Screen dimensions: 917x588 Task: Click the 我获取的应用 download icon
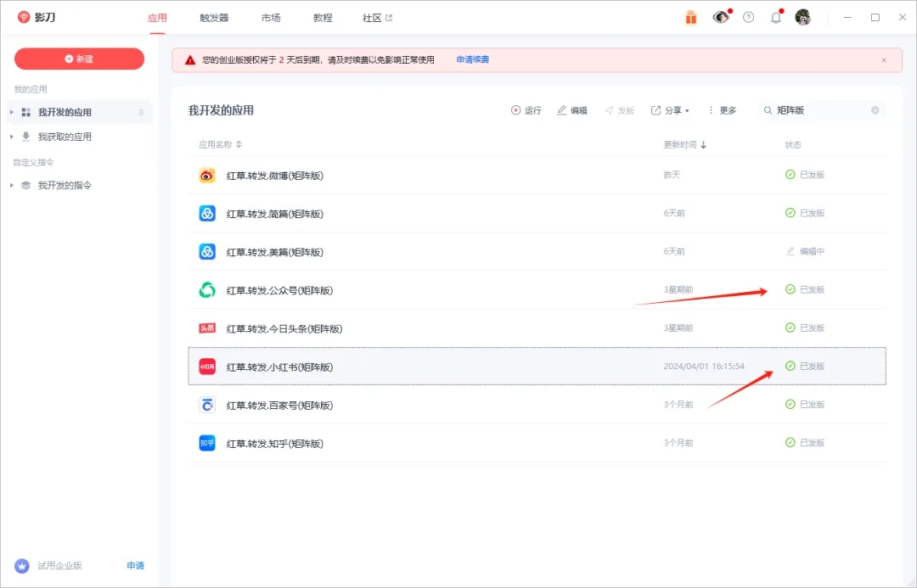click(25, 137)
